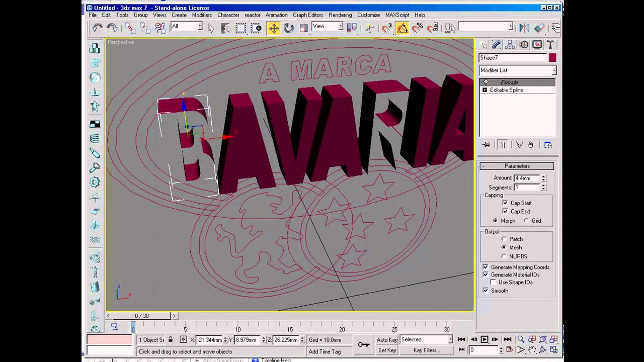644x362 pixels.
Task: Toggle Extrude modifier lightbulb on/off
Action: 486,82
